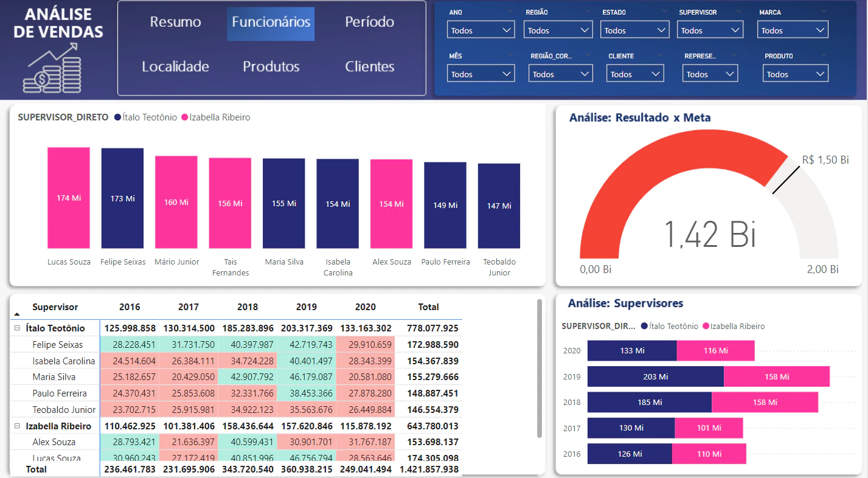Collapse the Ítalo Teotônio supervisor row
Screen dimensions: 868x478
point(17,328)
